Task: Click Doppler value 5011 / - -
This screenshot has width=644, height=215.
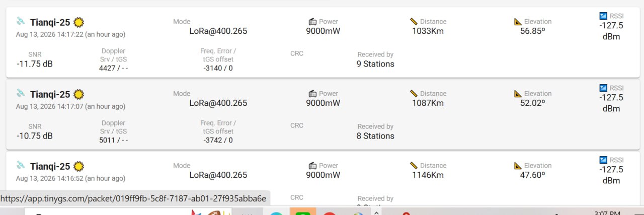Action: (x=113, y=140)
